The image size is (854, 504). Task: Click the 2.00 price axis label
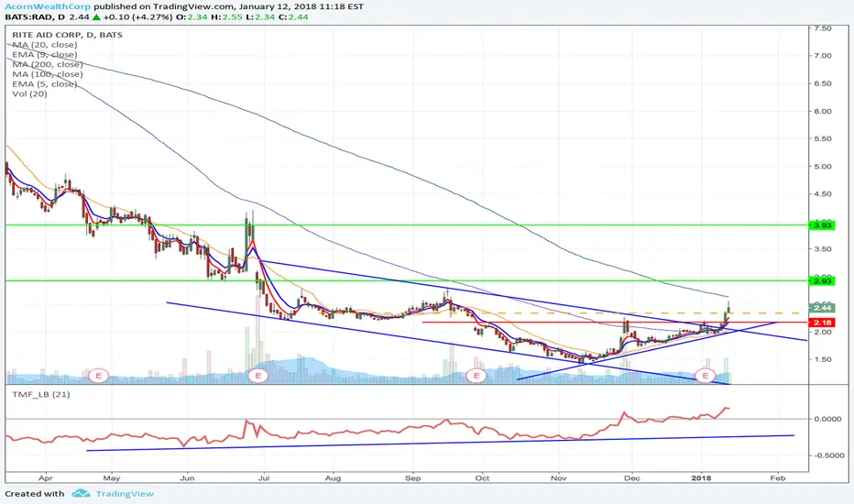[x=823, y=332]
